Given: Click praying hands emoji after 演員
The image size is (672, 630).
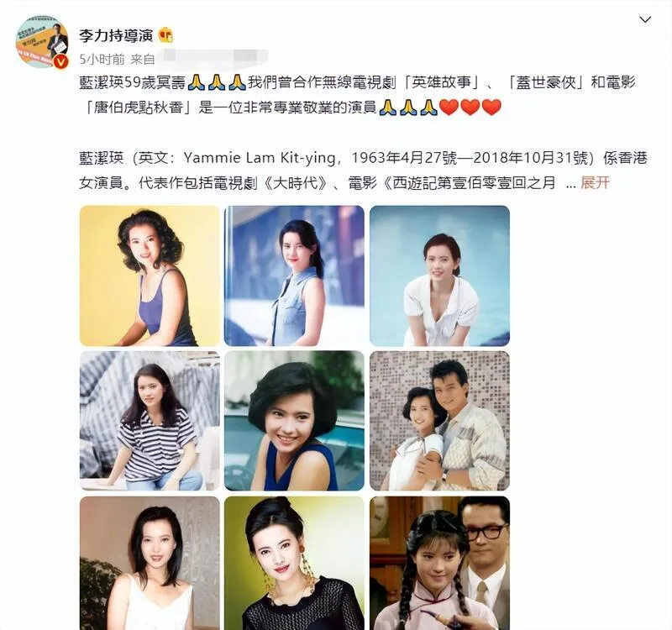Looking at the screenshot, I should [x=387, y=108].
